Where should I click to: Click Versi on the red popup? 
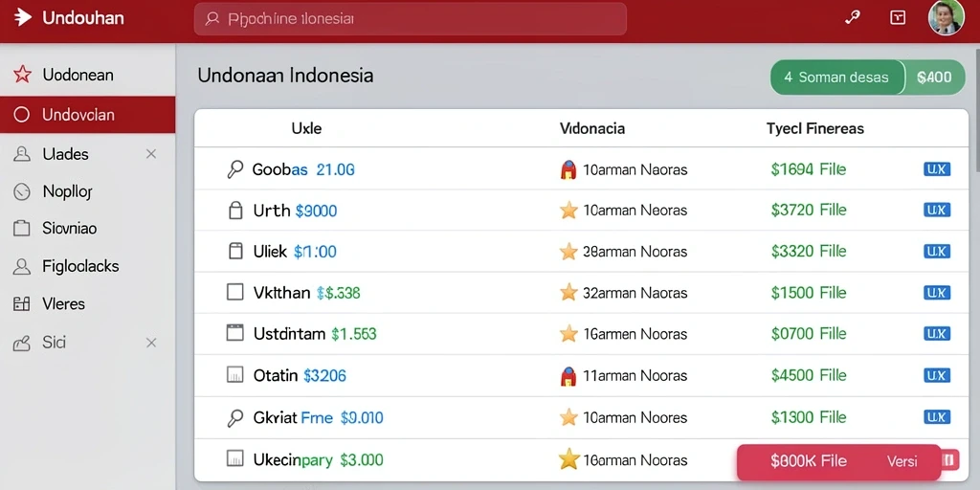click(902, 462)
